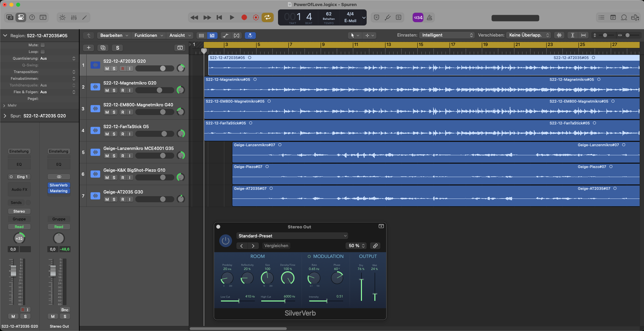Open the Smart Controls button

click(62, 17)
